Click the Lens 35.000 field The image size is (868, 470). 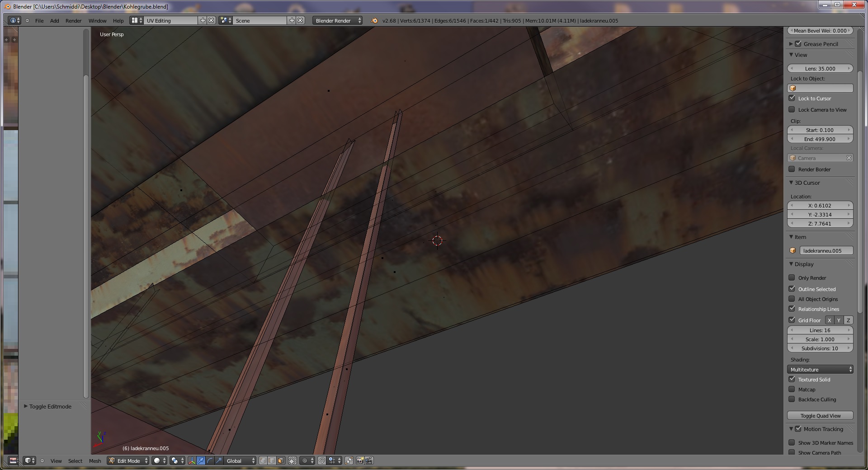(x=820, y=68)
